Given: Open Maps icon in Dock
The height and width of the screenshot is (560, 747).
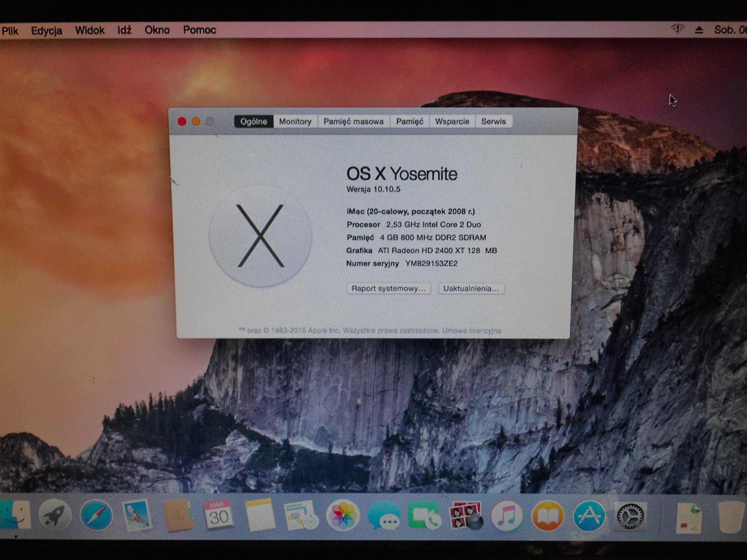Looking at the screenshot, I should click(x=300, y=515).
